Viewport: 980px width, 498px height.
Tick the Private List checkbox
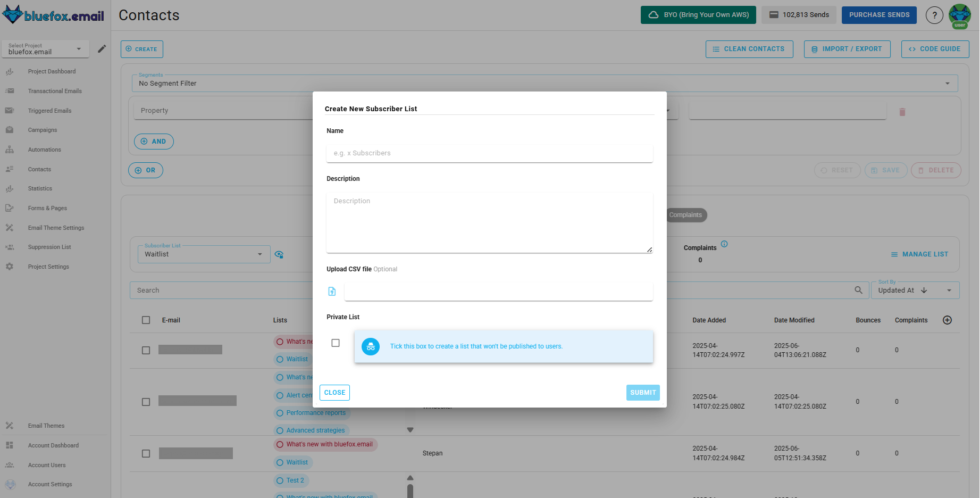point(336,343)
